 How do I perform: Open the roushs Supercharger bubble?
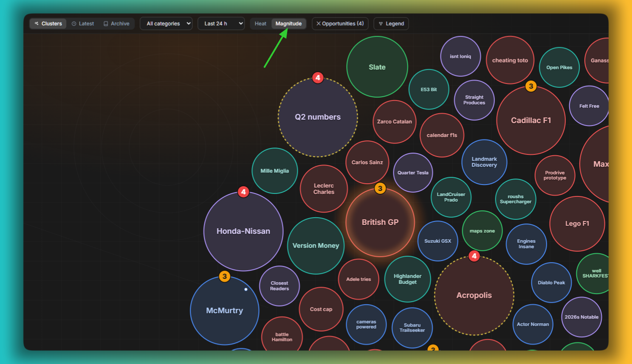click(x=516, y=199)
